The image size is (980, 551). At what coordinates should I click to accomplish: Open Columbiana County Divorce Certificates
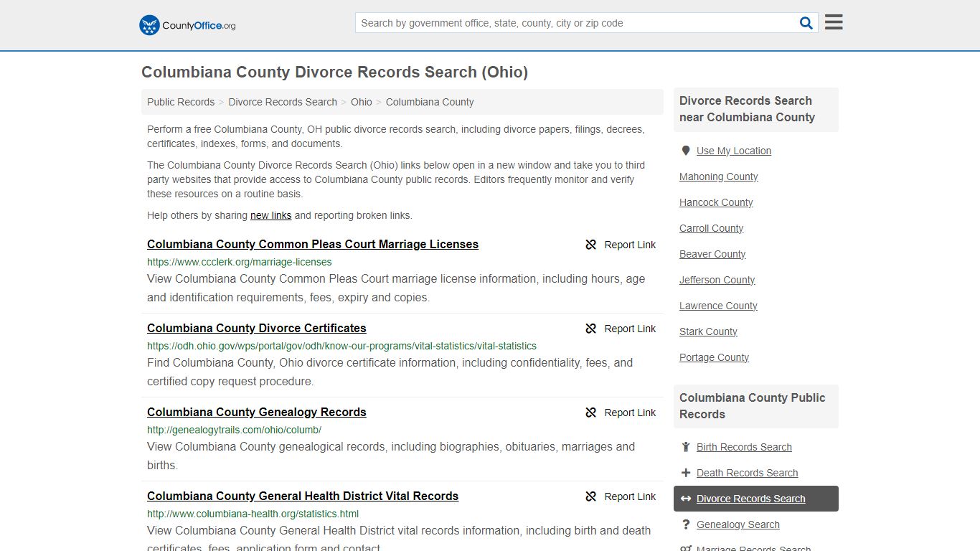point(257,328)
